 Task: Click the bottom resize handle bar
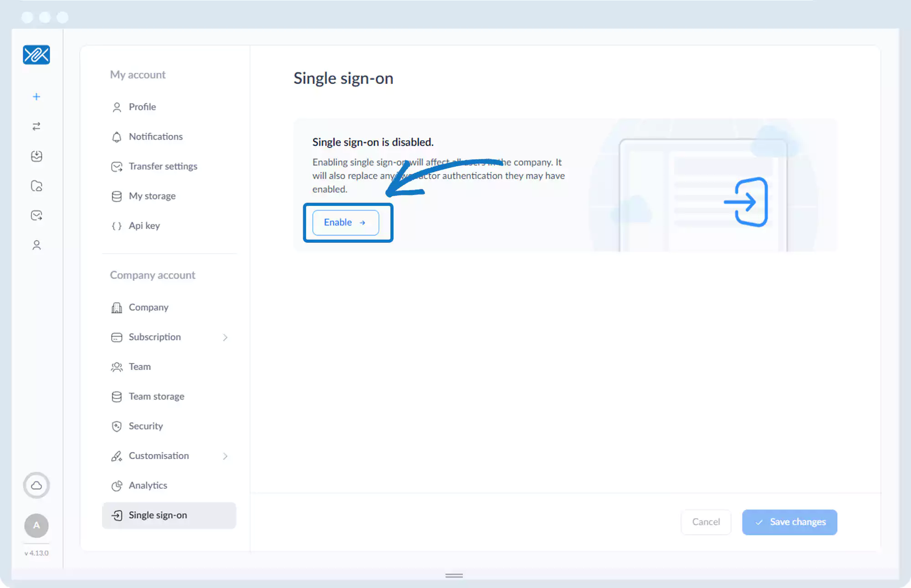point(454,576)
